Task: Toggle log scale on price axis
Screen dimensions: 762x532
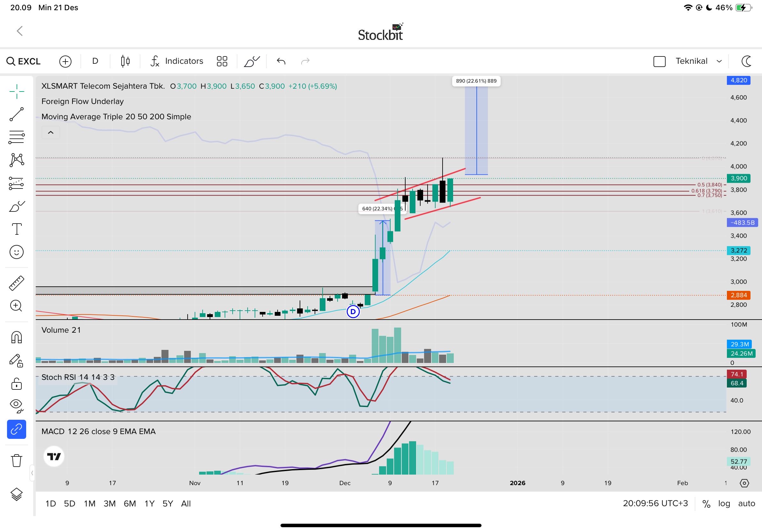Action: [x=724, y=504]
